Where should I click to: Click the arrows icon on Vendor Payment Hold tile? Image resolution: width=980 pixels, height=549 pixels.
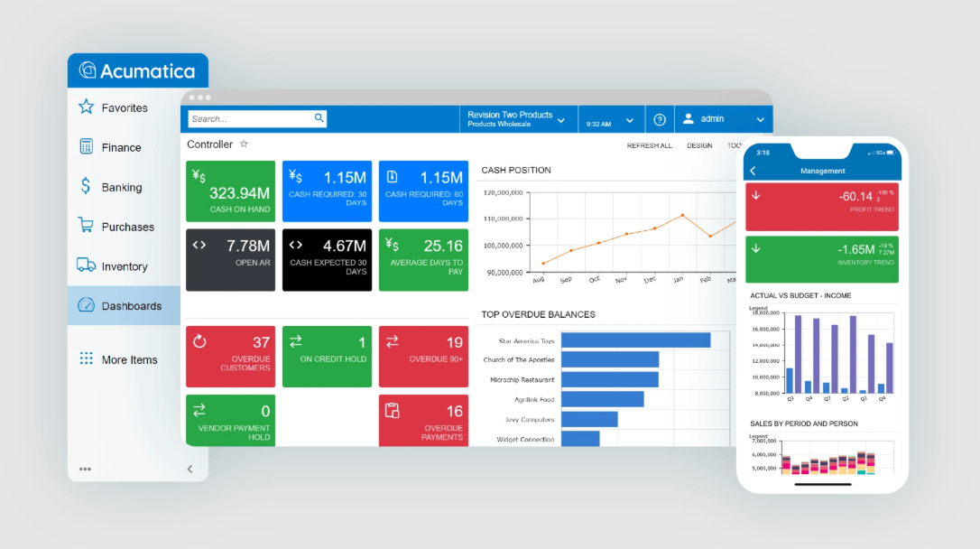click(199, 410)
